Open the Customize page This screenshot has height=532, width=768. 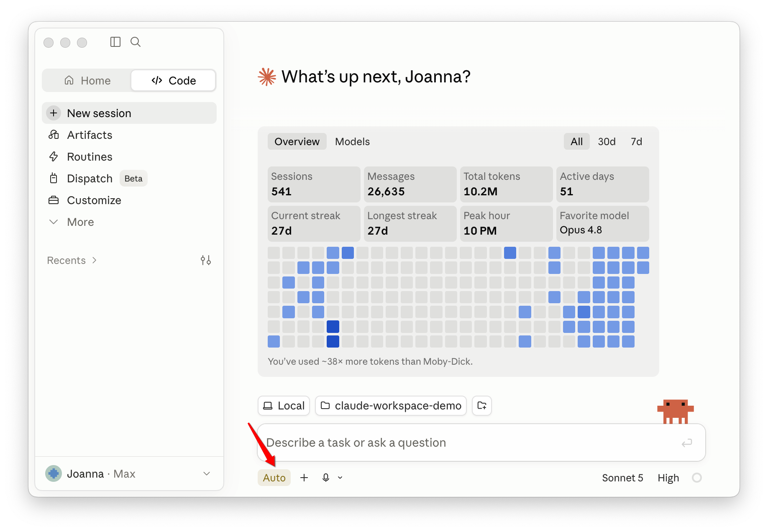129,200
